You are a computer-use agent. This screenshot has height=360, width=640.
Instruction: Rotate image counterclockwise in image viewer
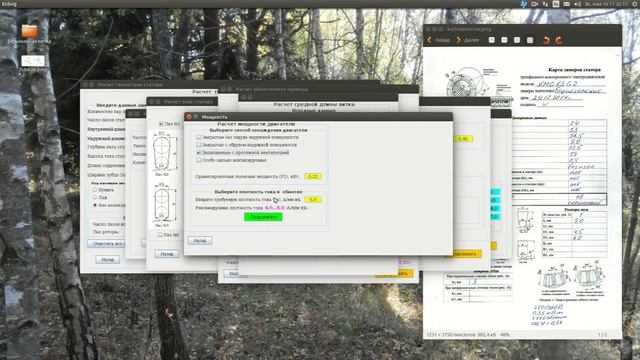click(x=547, y=40)
